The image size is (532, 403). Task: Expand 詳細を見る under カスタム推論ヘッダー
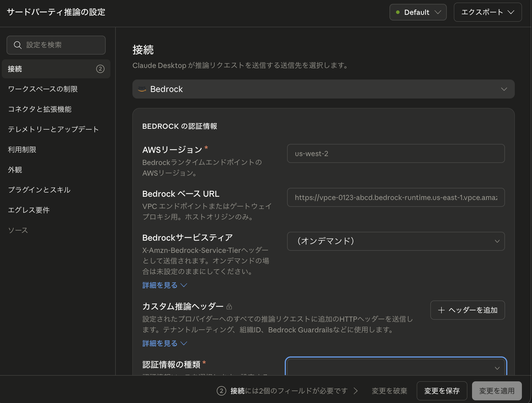pos(165,343)
